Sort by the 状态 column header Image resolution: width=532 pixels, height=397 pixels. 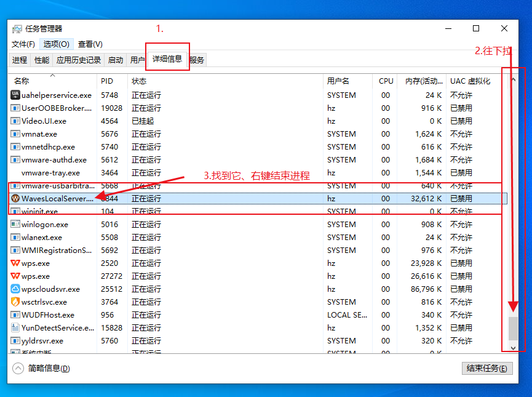tap(225, 81)
